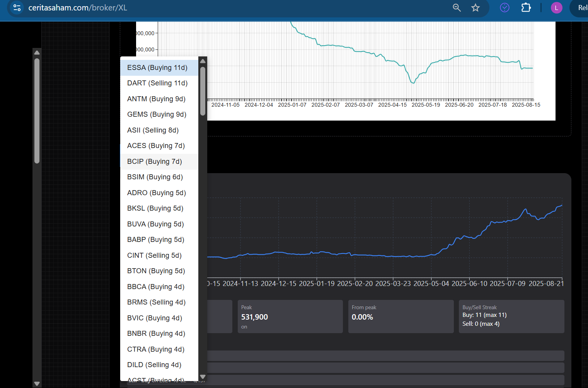Select DART (Selling 11d) option
Viewport: 588px width, 388px height.
[x=159, y=83]
